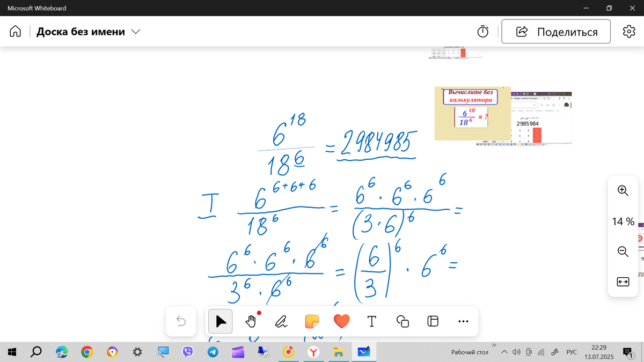644x362 pixels.
Task: Choose the Select arrow tool
Action: (221, 321)
